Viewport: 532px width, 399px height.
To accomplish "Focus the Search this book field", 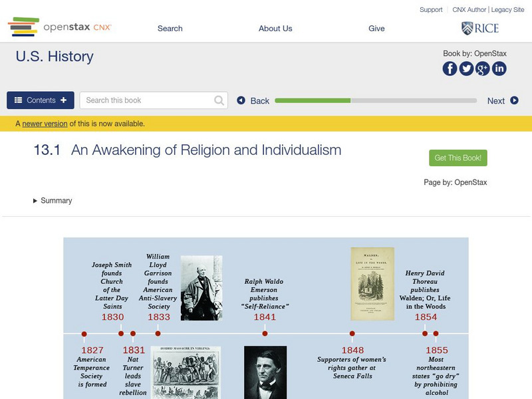I will (x=146, y=100).
